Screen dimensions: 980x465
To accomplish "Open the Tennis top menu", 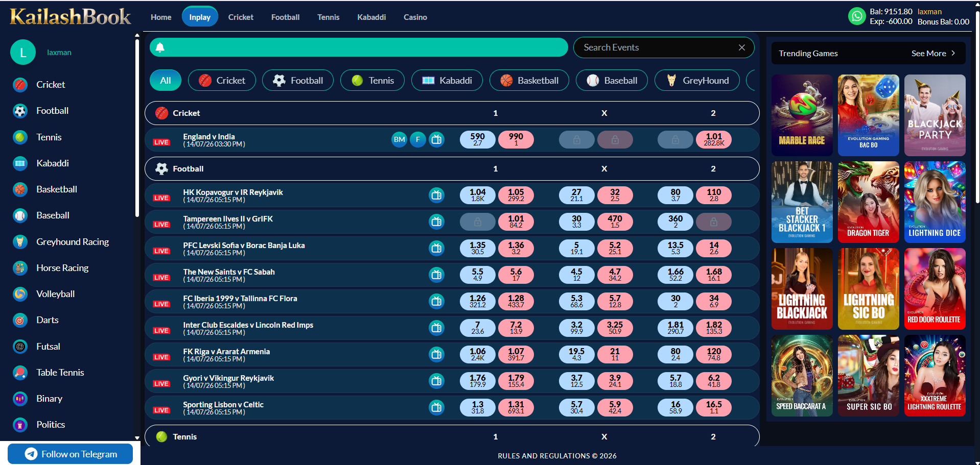I will click(328, 17).
